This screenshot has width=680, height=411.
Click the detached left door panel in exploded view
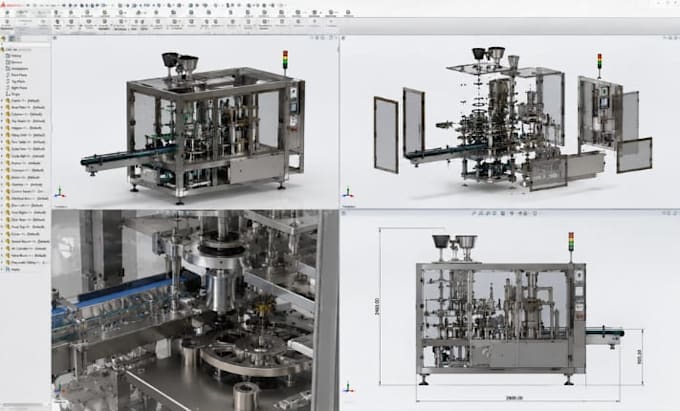(x=386, y=135)
